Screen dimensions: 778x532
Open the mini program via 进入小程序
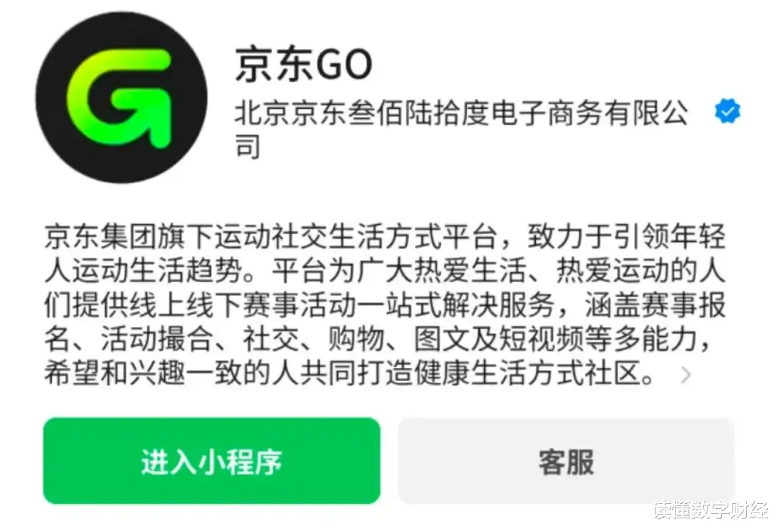click(x=212, y=461)
